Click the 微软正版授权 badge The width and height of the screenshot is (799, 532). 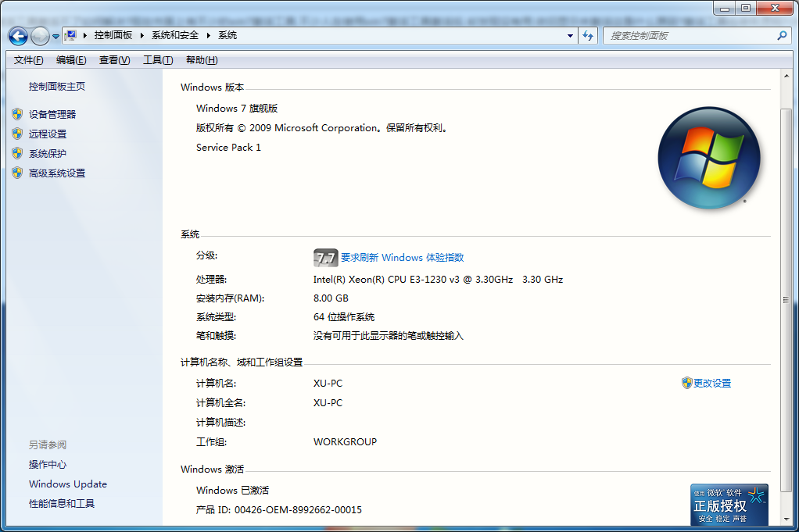(x=729, y=505)
